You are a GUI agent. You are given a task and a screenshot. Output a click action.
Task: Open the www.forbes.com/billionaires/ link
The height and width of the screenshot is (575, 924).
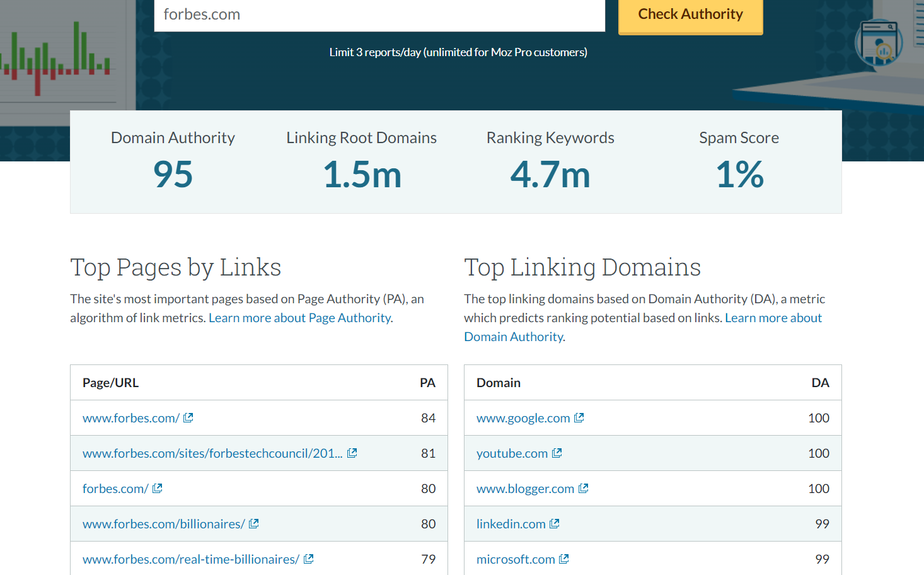tap(164, 524)
